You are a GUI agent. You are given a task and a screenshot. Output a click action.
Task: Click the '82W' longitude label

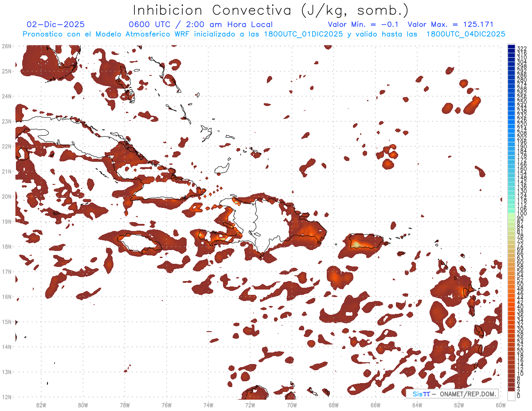(x=41, y=405)
